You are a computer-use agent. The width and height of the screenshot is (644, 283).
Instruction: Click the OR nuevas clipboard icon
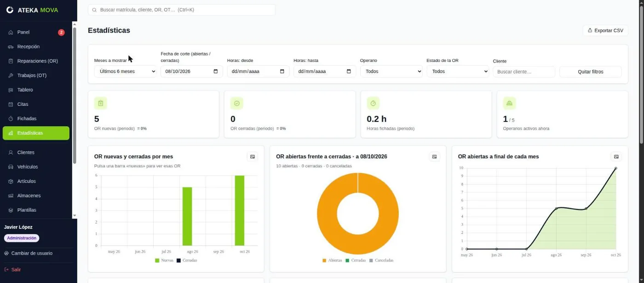(x=100, y=103)
